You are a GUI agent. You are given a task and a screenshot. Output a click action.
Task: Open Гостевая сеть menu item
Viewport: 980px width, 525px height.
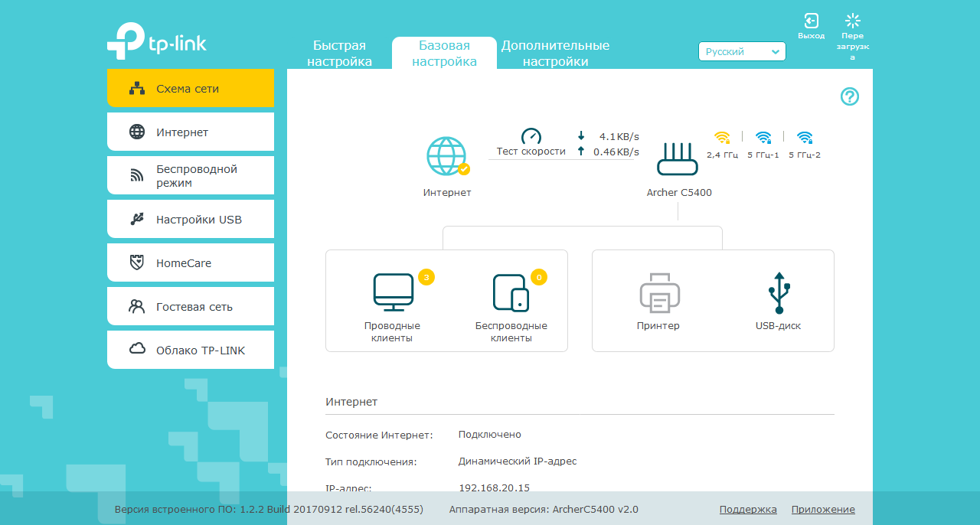tap(191, 306)
